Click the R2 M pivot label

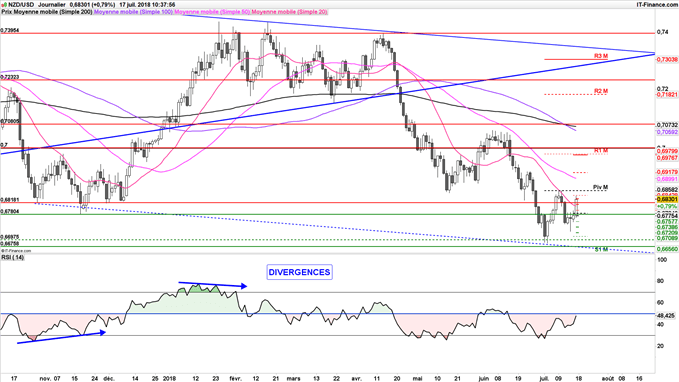coord(601,91)
